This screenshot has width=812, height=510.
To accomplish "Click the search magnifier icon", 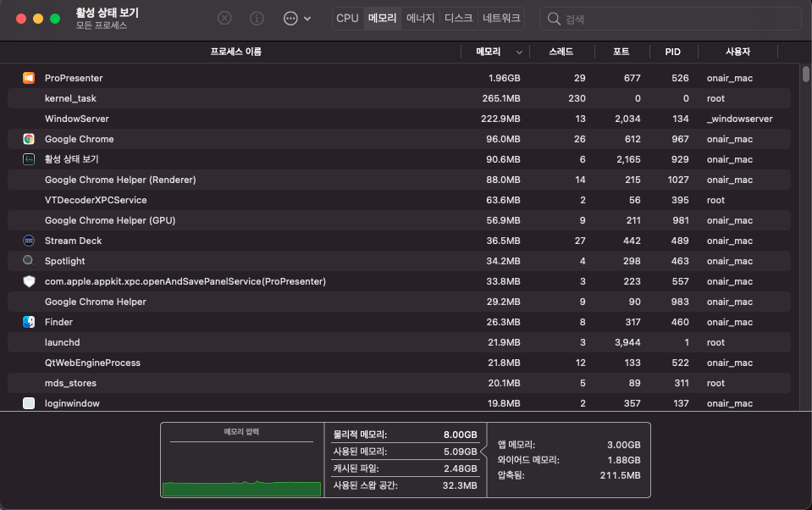I will tap(554, 19).
